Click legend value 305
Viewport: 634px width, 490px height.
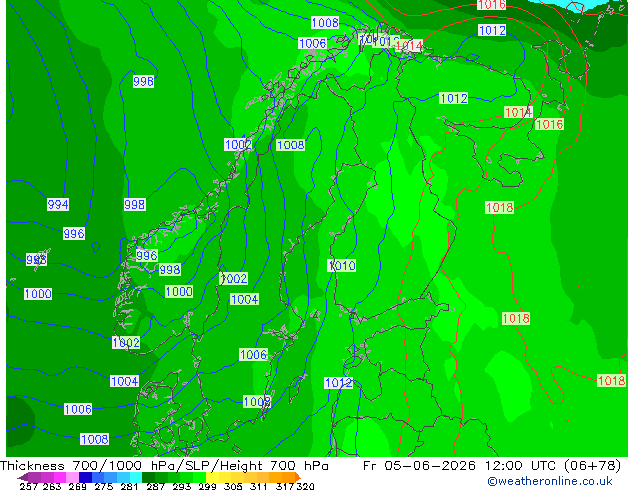(233, 486)
